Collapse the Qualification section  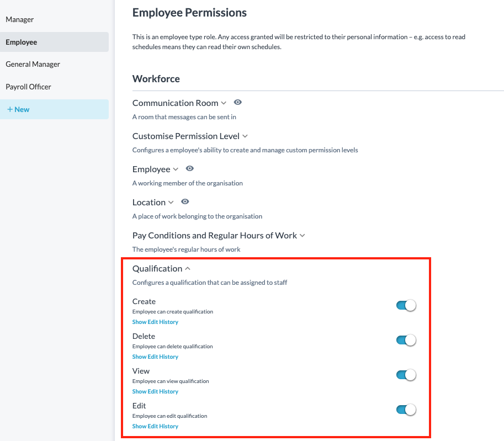click(x=188, y=269)
